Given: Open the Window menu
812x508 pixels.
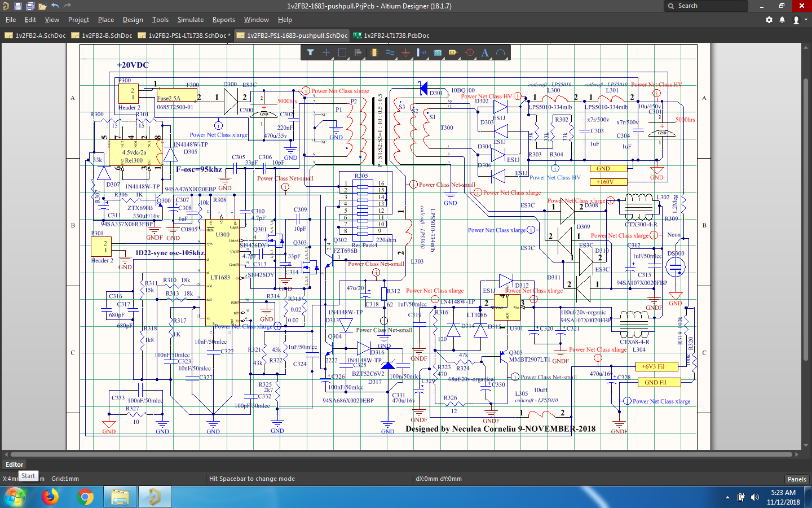Looking at the screenshot, I should pos(257,20).
